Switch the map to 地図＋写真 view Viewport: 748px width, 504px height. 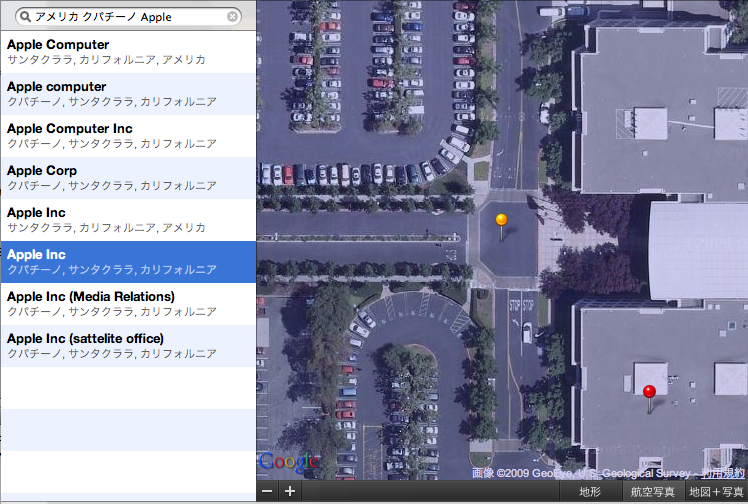pyautogui.click(x=716, y=492)
